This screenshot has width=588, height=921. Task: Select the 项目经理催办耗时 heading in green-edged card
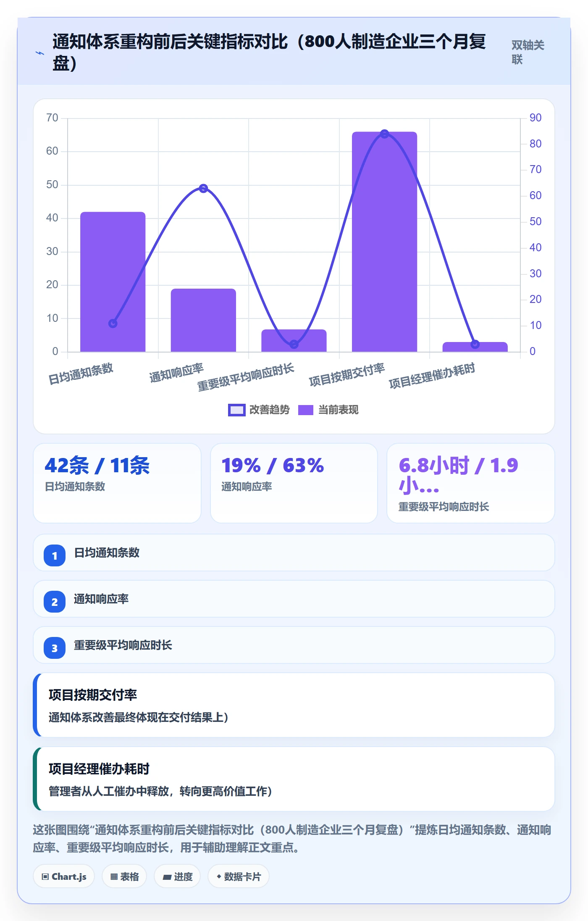(99, 769)
